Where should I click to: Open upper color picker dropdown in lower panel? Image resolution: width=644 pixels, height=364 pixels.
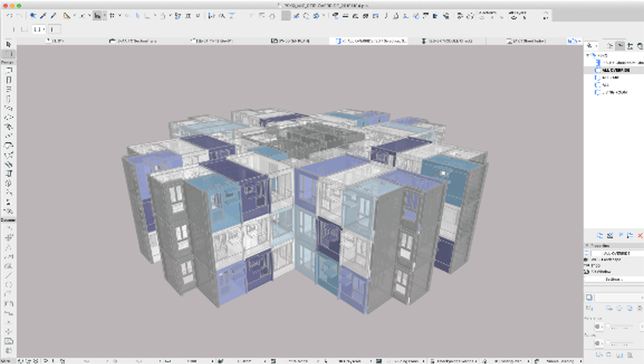coord(599,327)
